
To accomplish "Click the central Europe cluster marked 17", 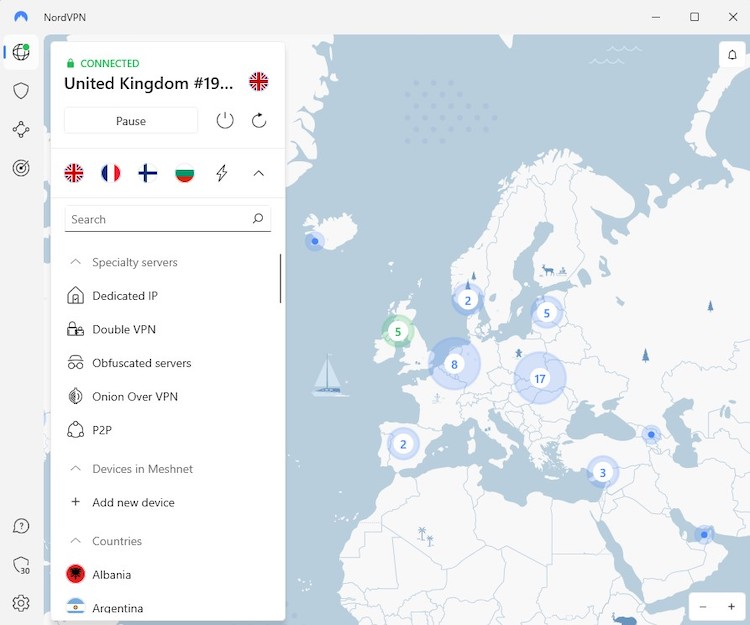I will [x=540, y=379].
